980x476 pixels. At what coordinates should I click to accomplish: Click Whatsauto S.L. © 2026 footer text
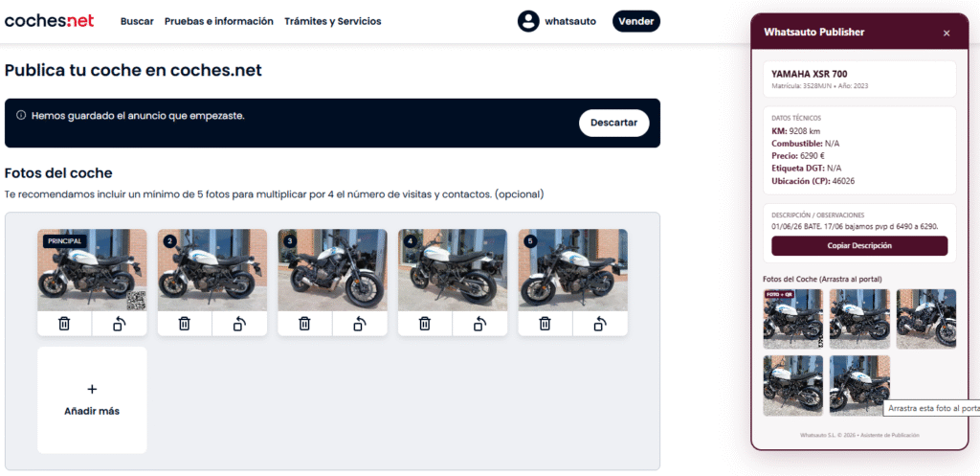(859, 435)
